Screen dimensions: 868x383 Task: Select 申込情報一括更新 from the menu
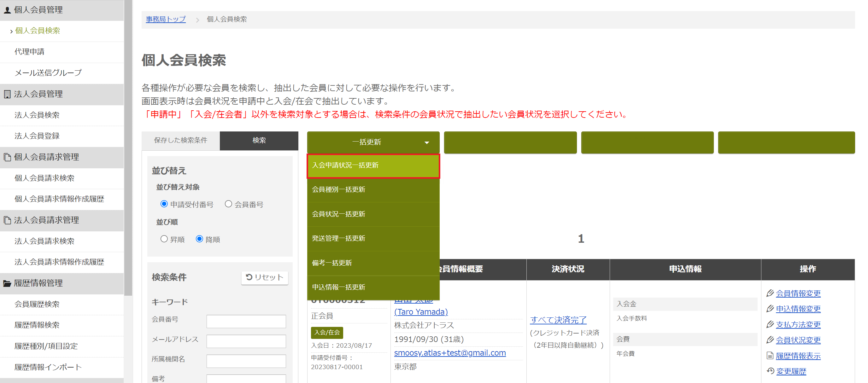tap(373, 287)
